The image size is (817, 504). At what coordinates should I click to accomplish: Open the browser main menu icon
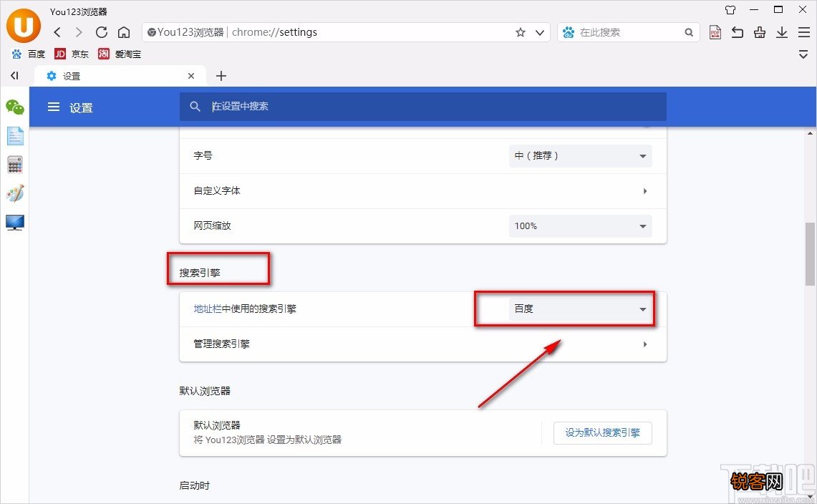point(804,32)
